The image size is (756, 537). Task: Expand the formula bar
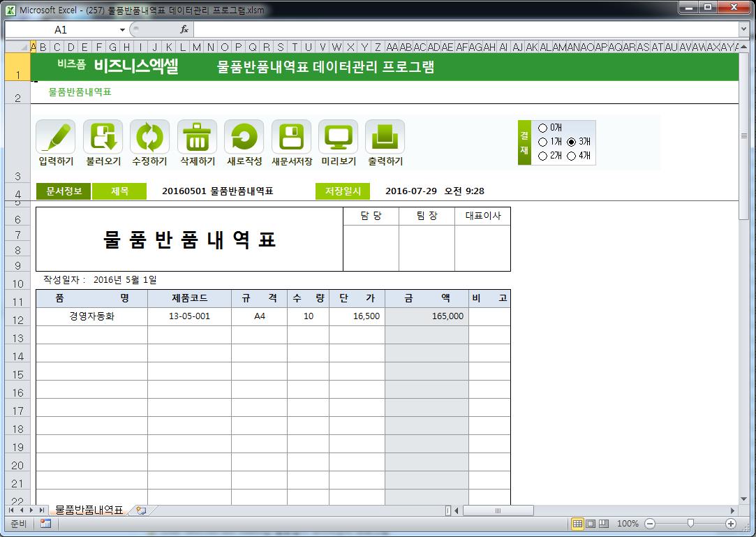(x=743, y=29)
